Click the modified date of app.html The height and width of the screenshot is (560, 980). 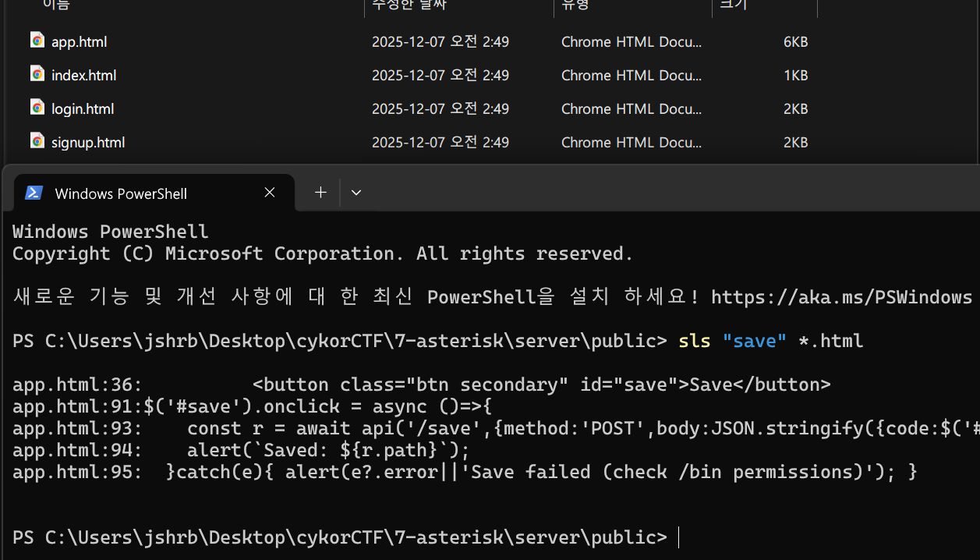pos(440,42)
